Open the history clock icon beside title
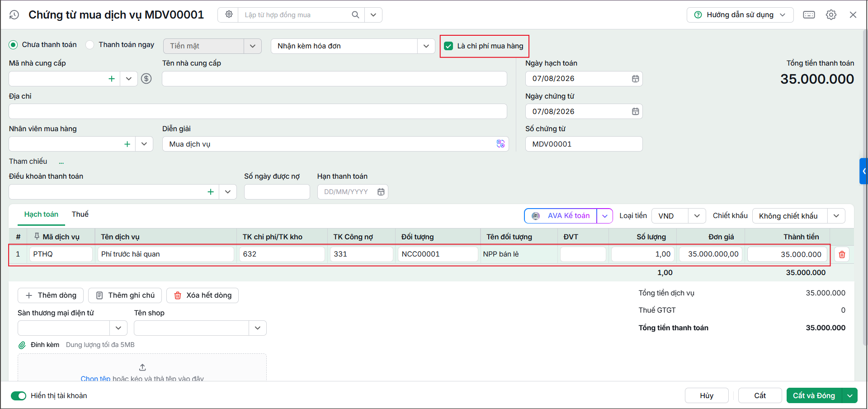868x409 pixels. click(x=14, y=15)
